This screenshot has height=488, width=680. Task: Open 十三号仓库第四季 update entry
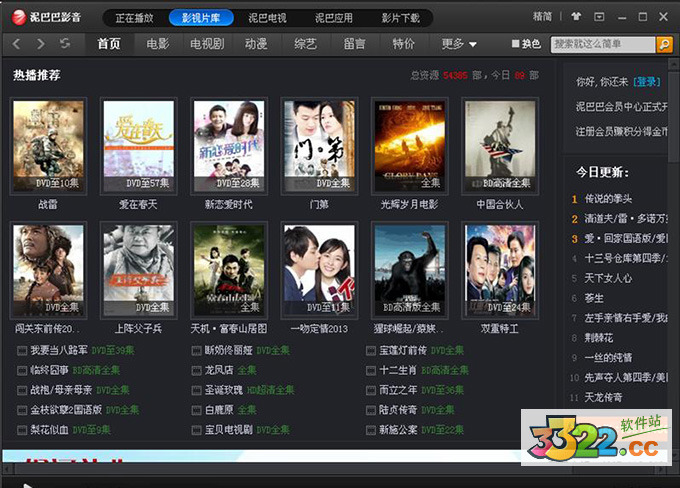pos(626,259)
